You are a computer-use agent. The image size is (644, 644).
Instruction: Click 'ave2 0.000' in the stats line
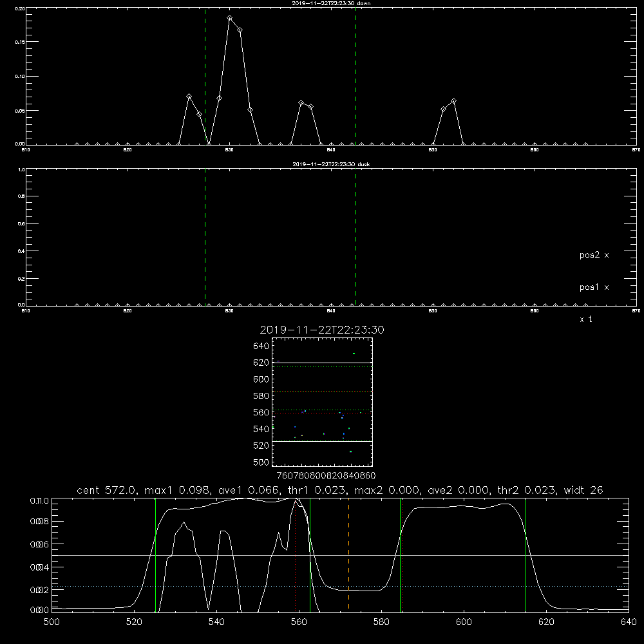point(459,490)
